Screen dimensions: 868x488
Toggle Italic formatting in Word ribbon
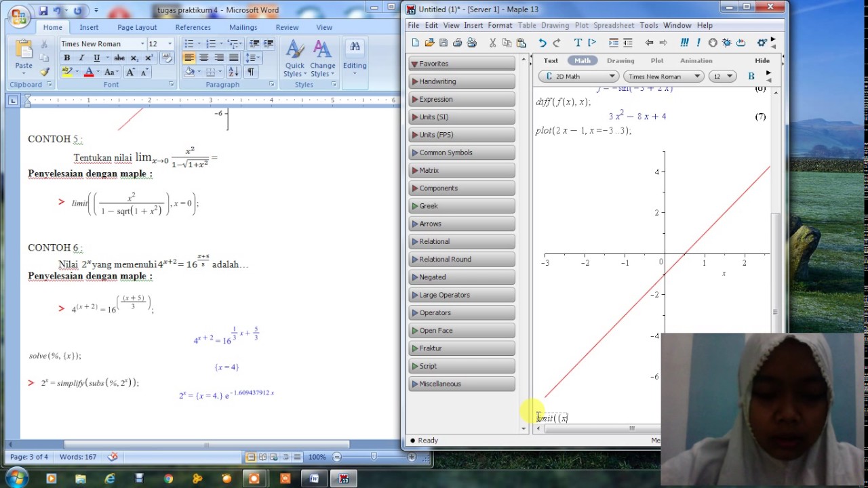point(81,58)
